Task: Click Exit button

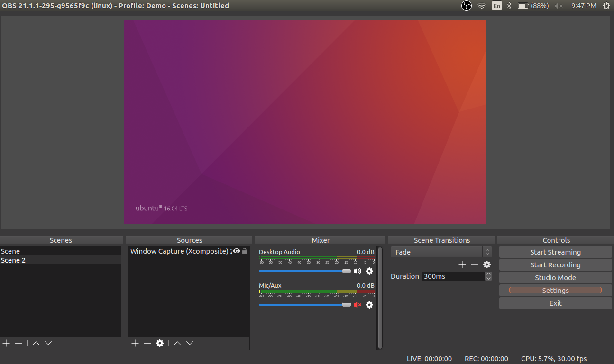Action: [555, 303]
